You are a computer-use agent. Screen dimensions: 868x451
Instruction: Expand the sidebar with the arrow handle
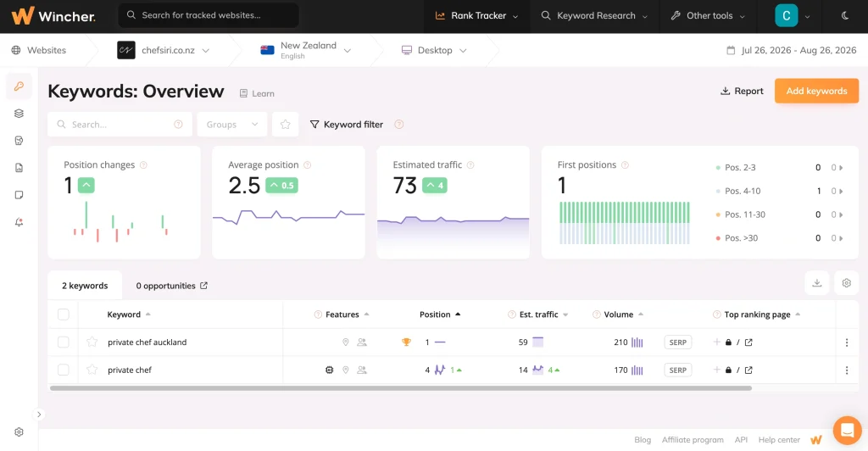coord(39,414)
